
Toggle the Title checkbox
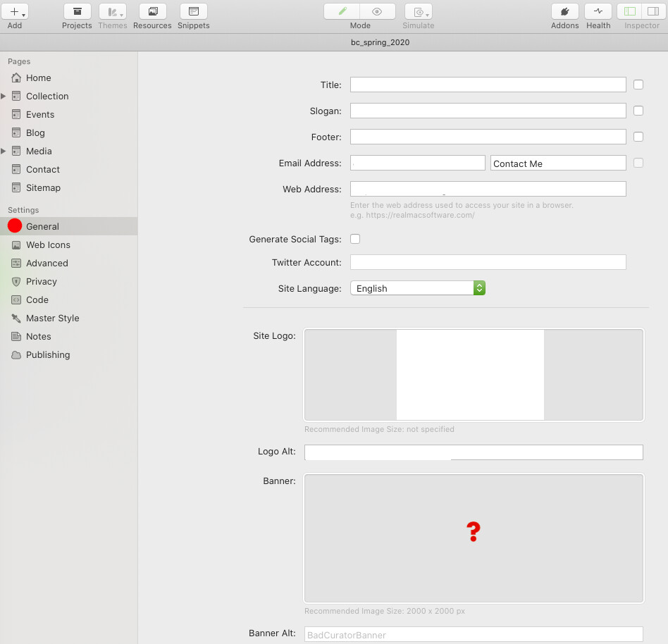[638, 85]
